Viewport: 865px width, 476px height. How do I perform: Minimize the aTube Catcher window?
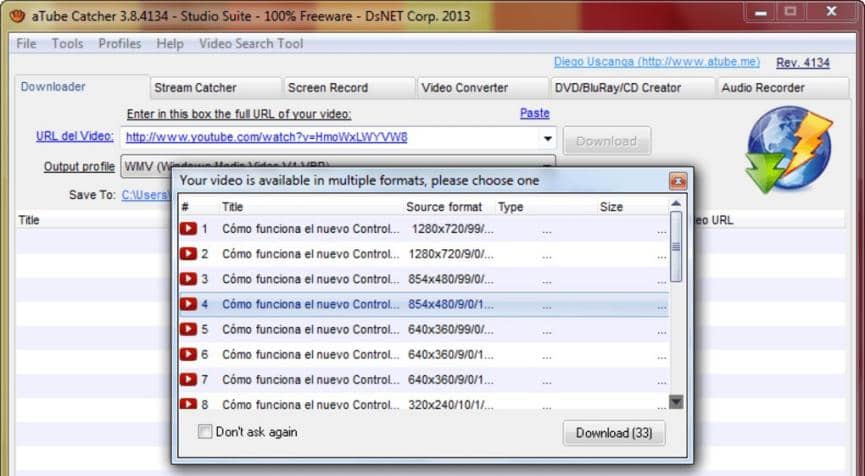(761, 12)
